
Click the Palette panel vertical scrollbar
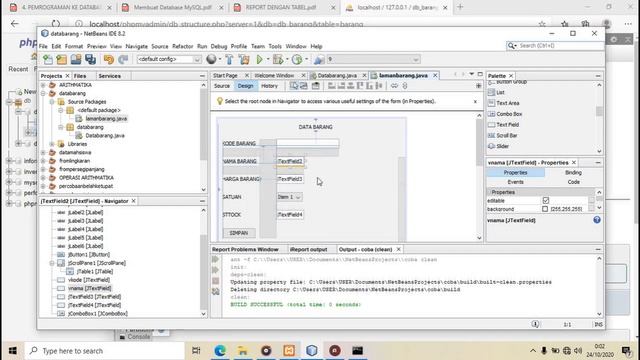click(599, 118)
